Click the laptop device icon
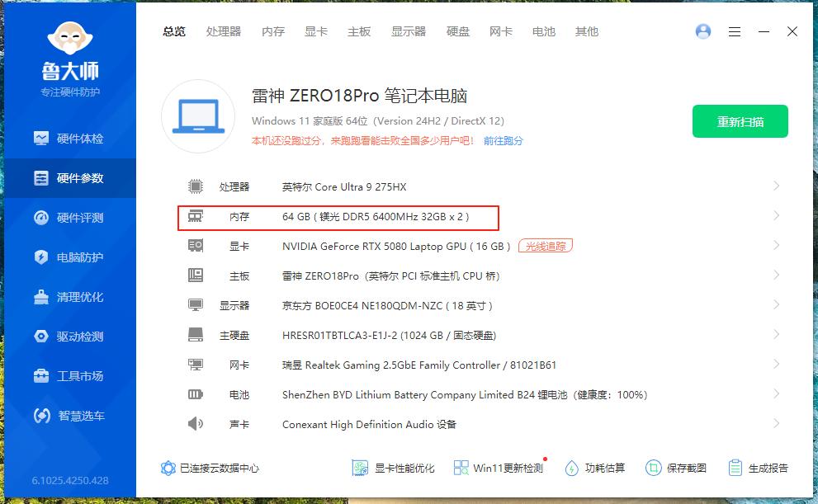Viewport: 818px width, 504px height. pos(198,116)
